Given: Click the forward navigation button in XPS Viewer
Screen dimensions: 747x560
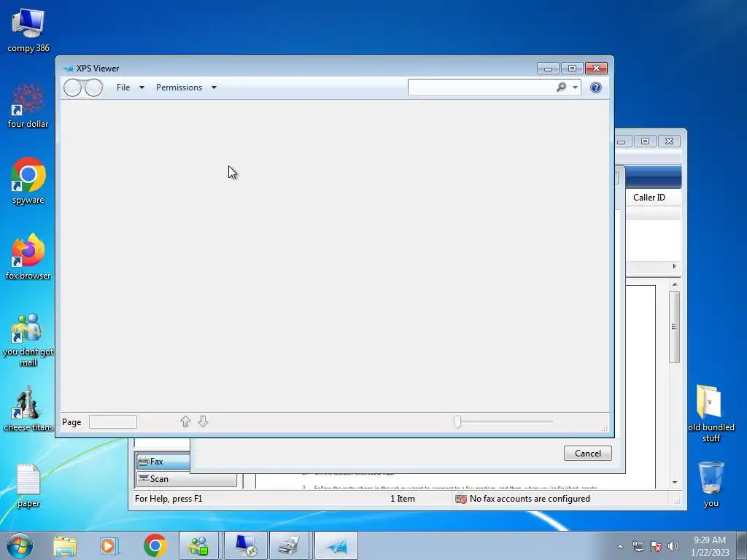Looking at the screenshot, I should pos(94,87).
